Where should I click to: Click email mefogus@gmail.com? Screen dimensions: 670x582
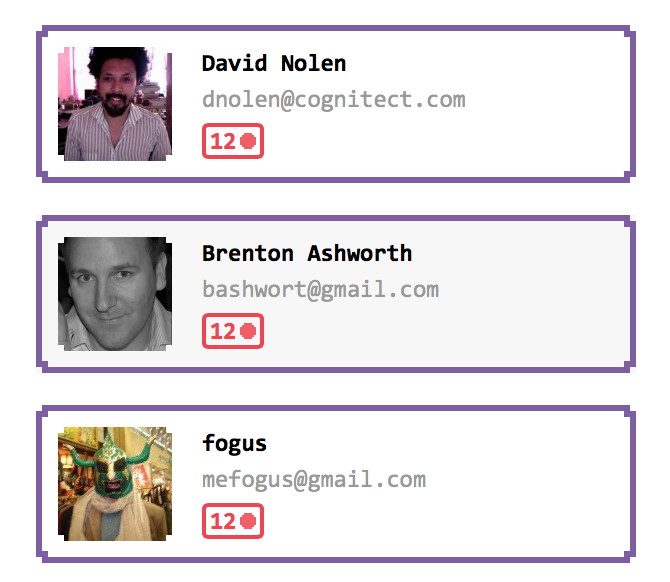313,480
